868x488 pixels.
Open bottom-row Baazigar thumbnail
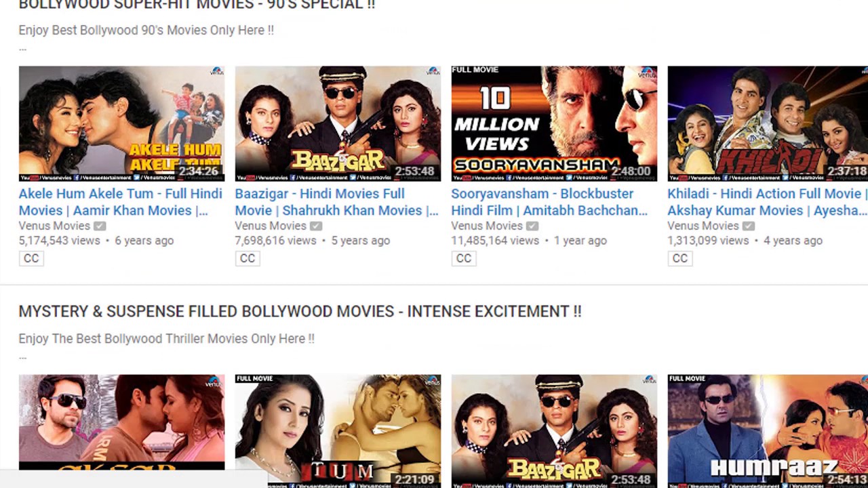click(x=554, y=431)
